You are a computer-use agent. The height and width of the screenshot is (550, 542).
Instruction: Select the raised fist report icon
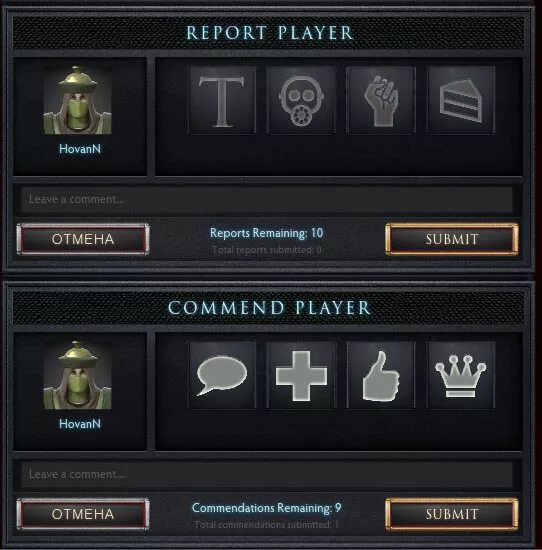point(381,100)
